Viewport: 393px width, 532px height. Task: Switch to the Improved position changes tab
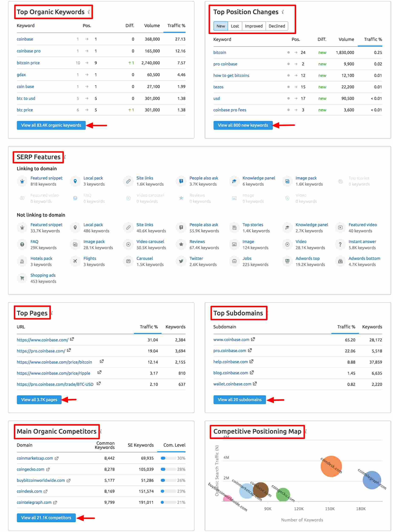[x=254, y=26]
